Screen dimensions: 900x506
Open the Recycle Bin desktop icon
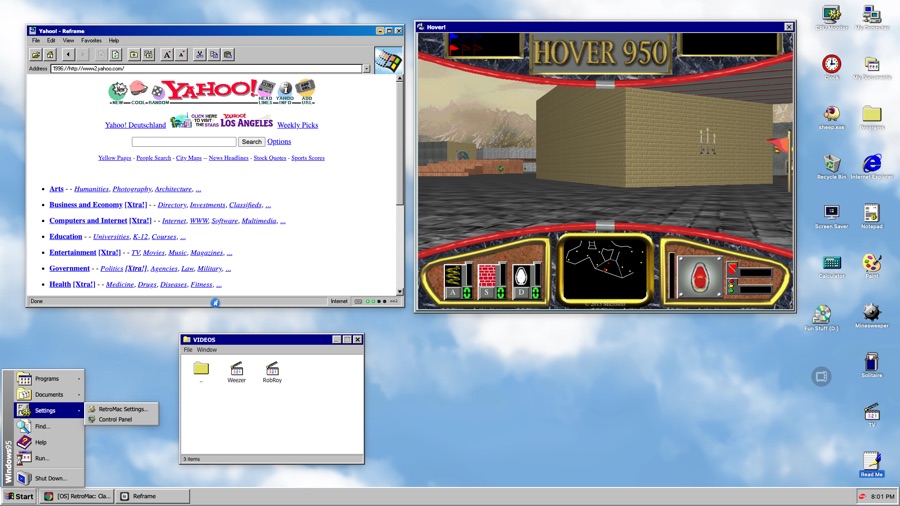[x=831, y=166]
